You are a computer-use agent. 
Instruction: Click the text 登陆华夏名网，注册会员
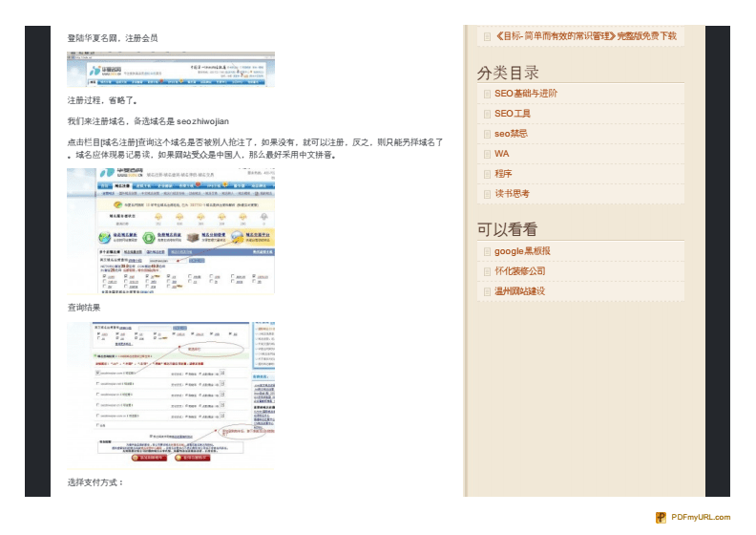click(113, 38)
